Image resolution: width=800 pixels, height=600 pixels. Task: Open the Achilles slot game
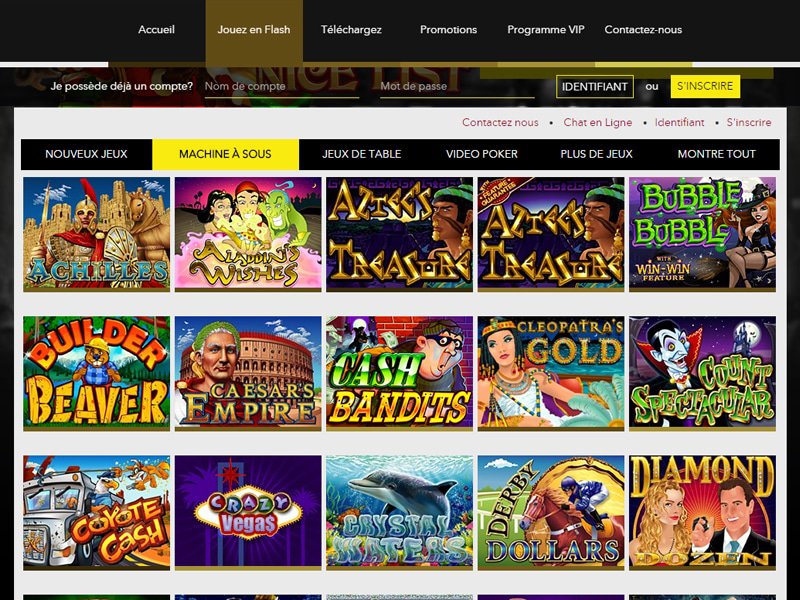pyautogui.click(x=96, y=234)
